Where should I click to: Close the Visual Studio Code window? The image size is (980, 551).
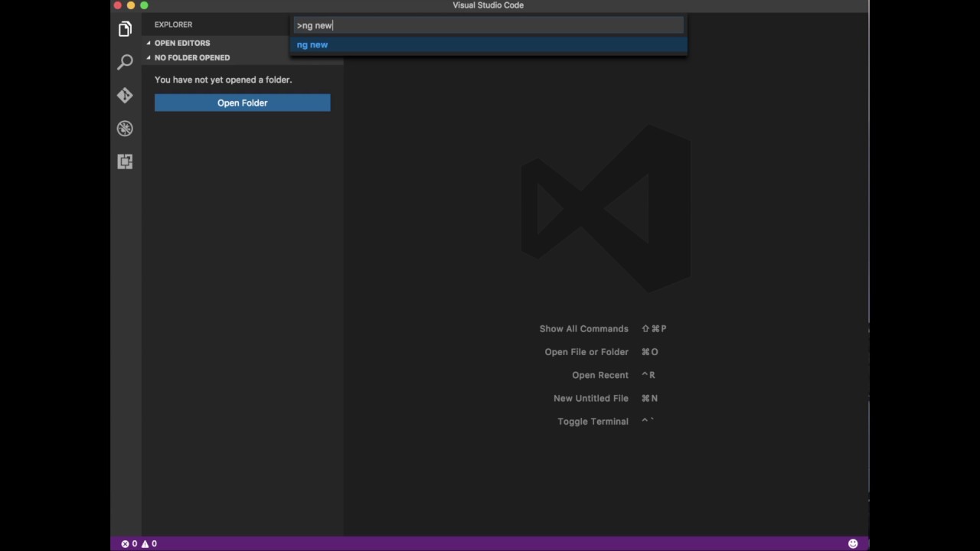click(118, 5)
